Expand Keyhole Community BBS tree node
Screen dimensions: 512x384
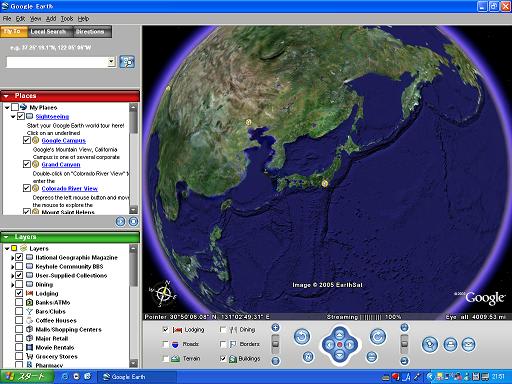click(x=12, y=267)
